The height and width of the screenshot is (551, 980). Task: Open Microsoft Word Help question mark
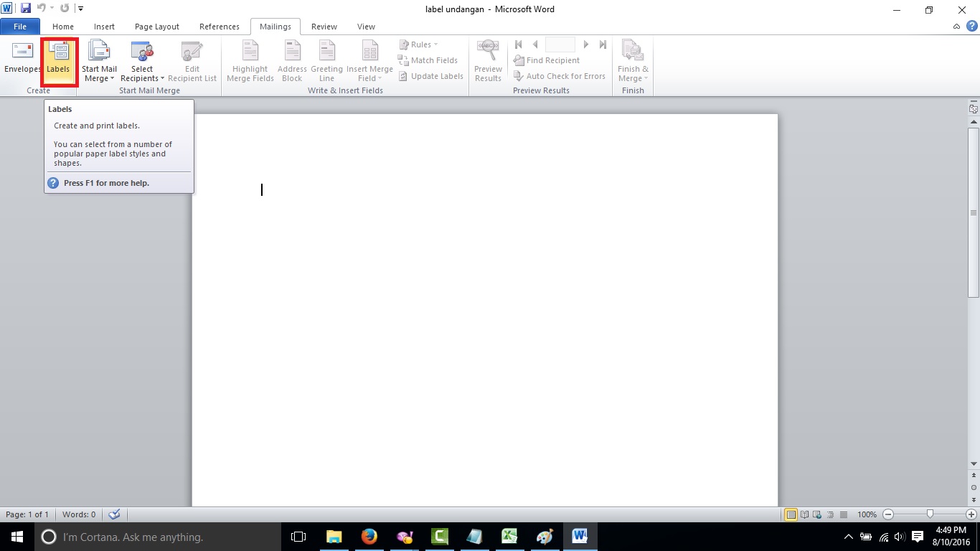tap(972, 27)
